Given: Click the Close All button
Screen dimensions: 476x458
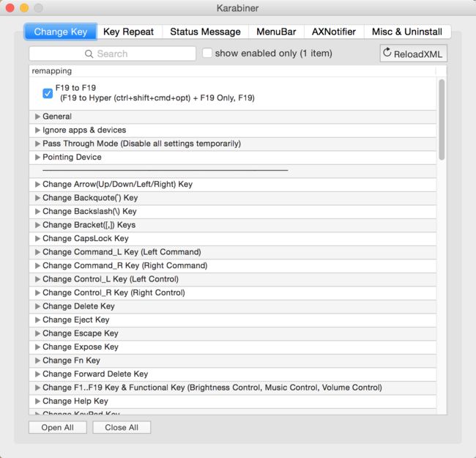Looking at the screenshot, I should 122,427.
